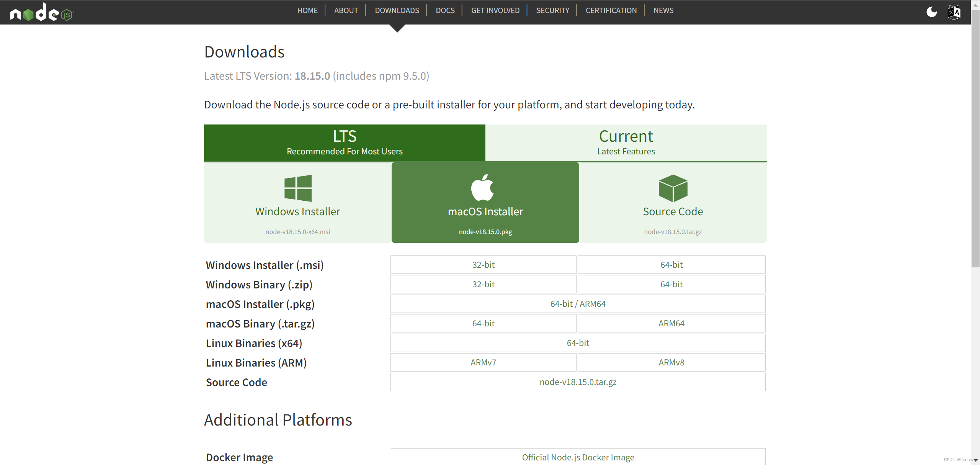This screenshot has width=980, height=465.
Task: Select 64-bit for macOS Binary (.tar.gz)
Action: click(x=483, y=323)
